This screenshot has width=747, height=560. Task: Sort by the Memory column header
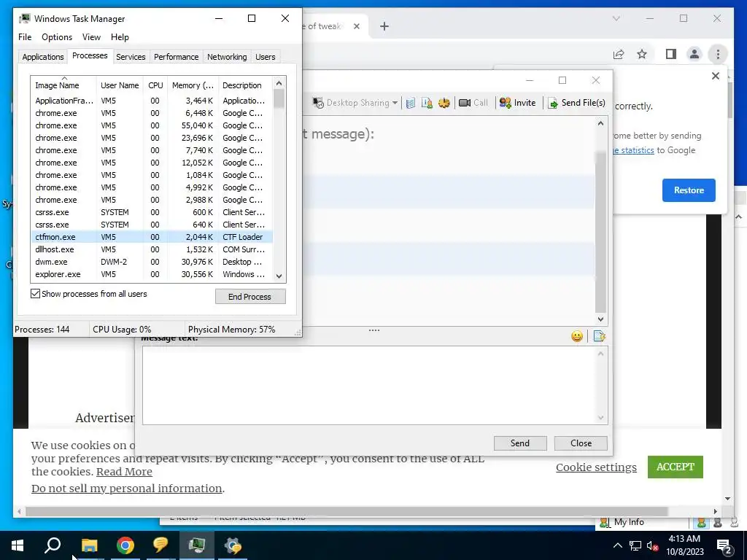(193, 85)
